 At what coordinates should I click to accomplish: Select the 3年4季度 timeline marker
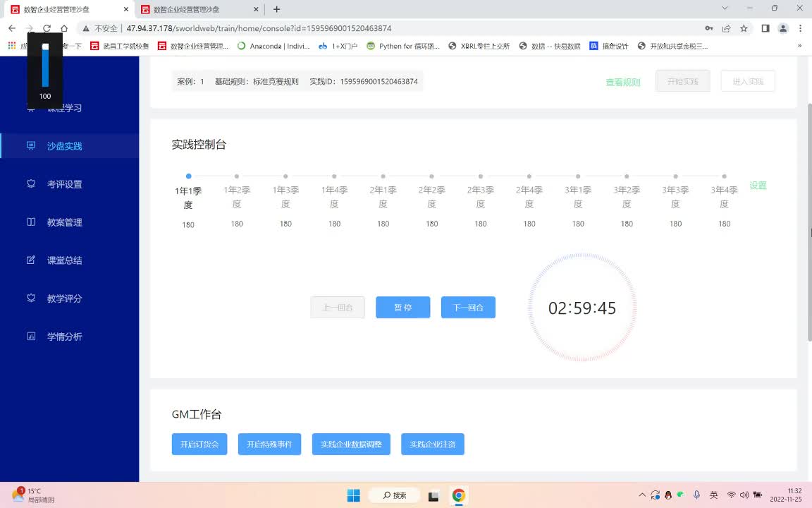pyautogui.click(x=724, y=176)
